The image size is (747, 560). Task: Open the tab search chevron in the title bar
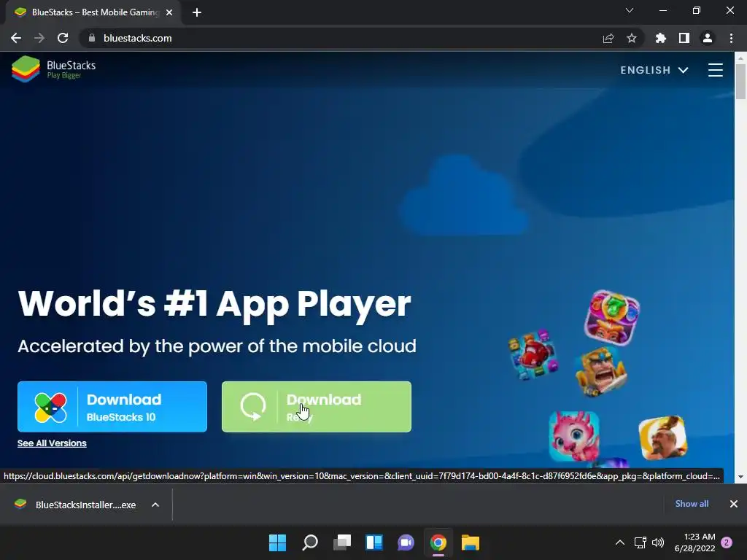coord(630,10)
